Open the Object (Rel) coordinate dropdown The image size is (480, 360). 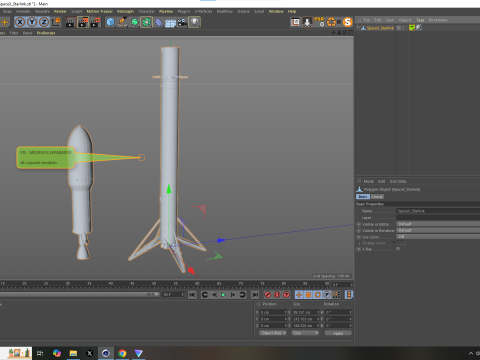click(273, 333)
